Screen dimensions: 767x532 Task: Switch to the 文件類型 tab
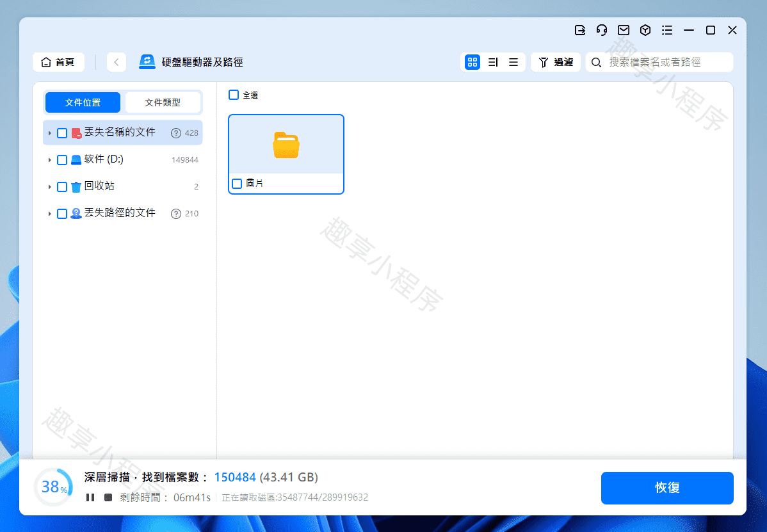[163, 102]
